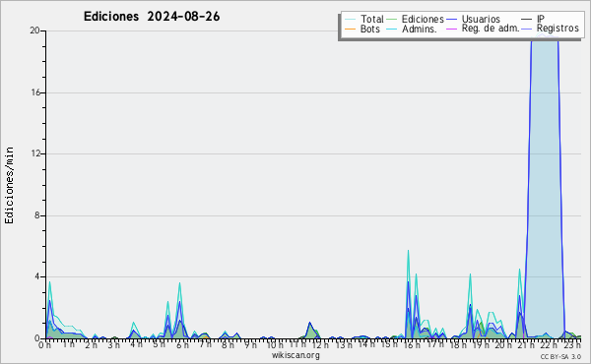The height and width of the screenshot is (364, 591).
Task: Click the x-axis label '19 h'
Action: [x=481, y=344]
